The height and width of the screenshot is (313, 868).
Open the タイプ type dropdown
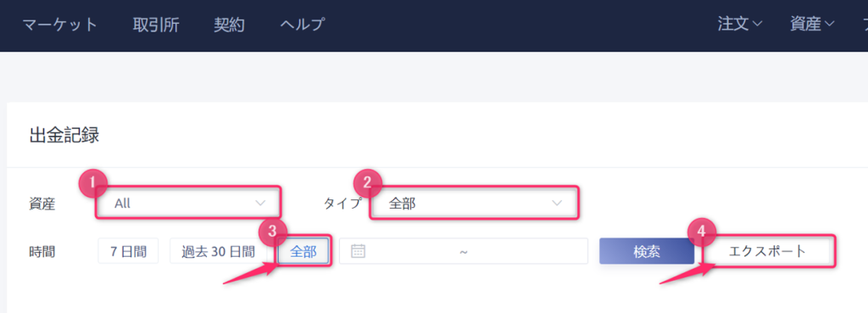(475, 204)
